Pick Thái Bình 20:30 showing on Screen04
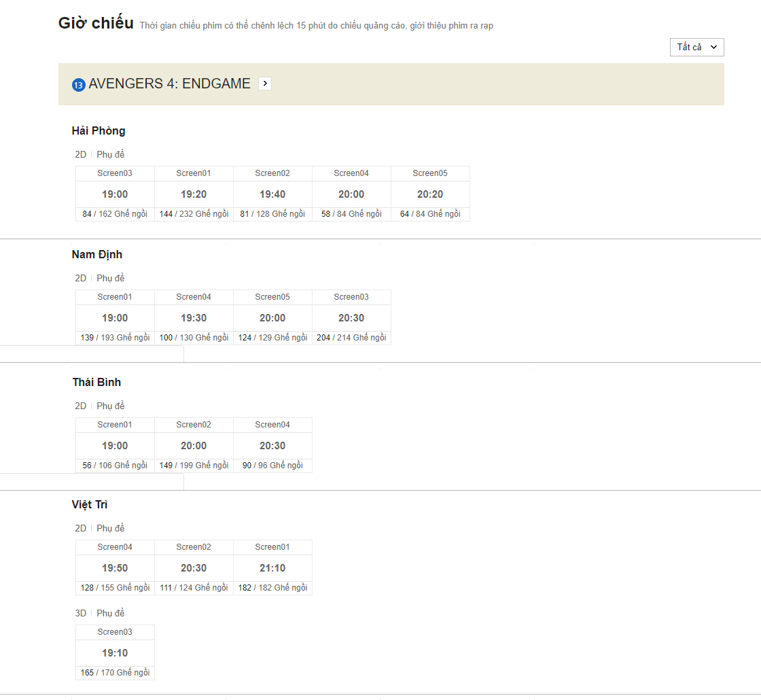The height and width of the screenshot is (700, 761). [x=272, y=446]
